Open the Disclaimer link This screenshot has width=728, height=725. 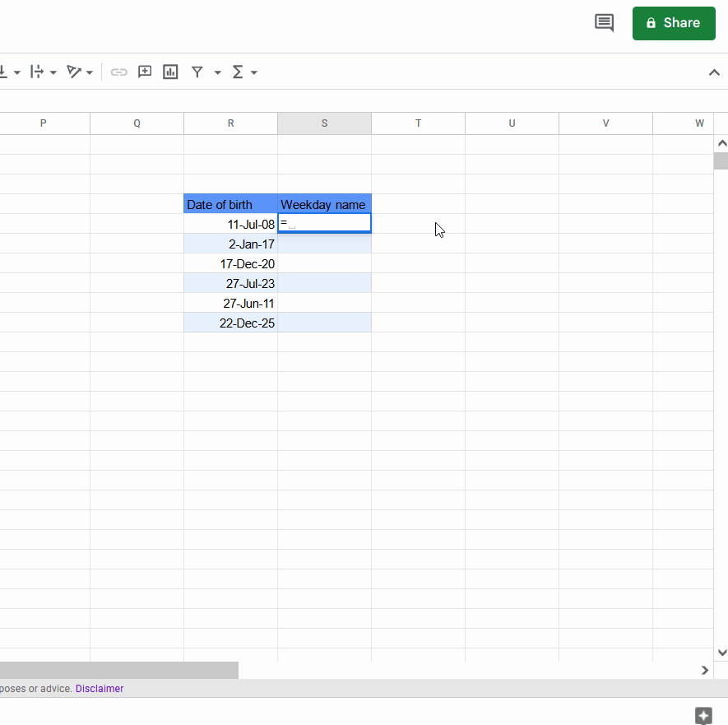click(100, 689)
